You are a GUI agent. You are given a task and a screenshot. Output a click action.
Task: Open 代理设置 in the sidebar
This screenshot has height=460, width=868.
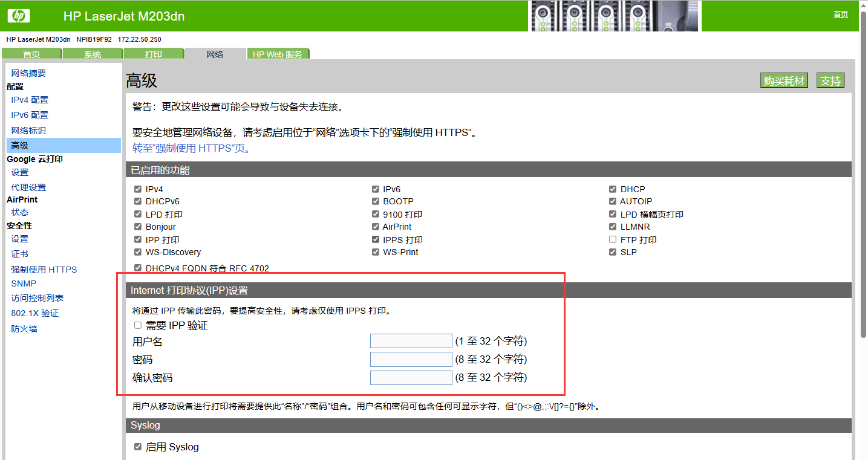28,187
